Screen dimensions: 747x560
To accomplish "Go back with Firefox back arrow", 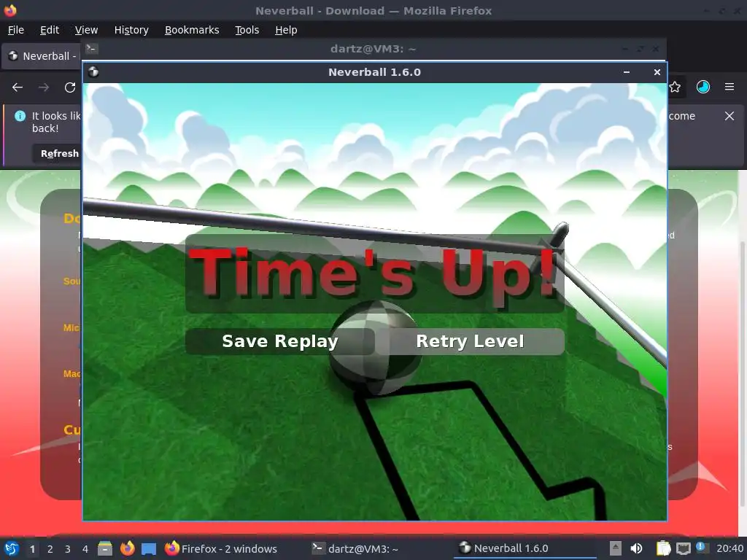I will tap(18, 87).
